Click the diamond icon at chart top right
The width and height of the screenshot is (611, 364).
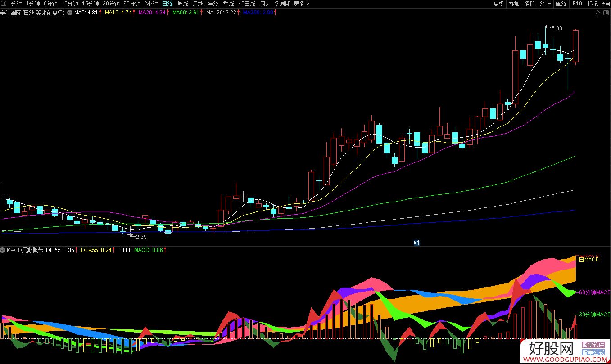[597, 13]
